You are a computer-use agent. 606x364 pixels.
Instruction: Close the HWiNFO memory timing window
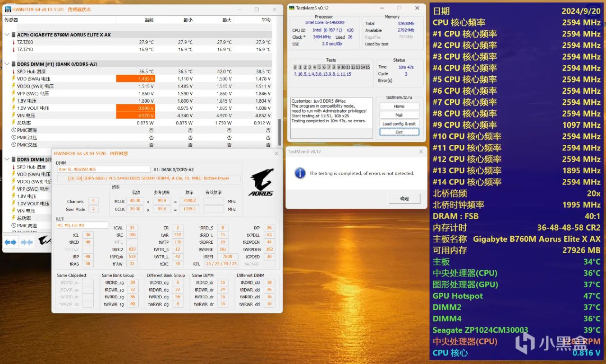click(276, 154)
